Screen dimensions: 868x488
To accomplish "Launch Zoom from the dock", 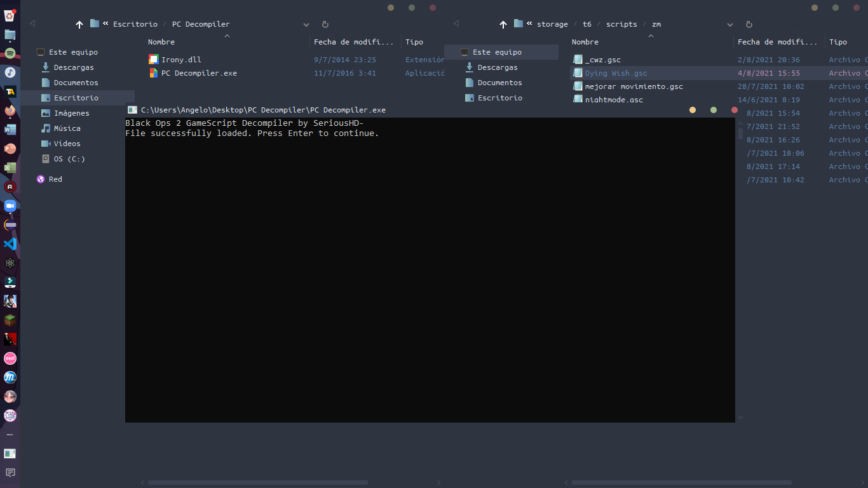I will tap(10, 206).
